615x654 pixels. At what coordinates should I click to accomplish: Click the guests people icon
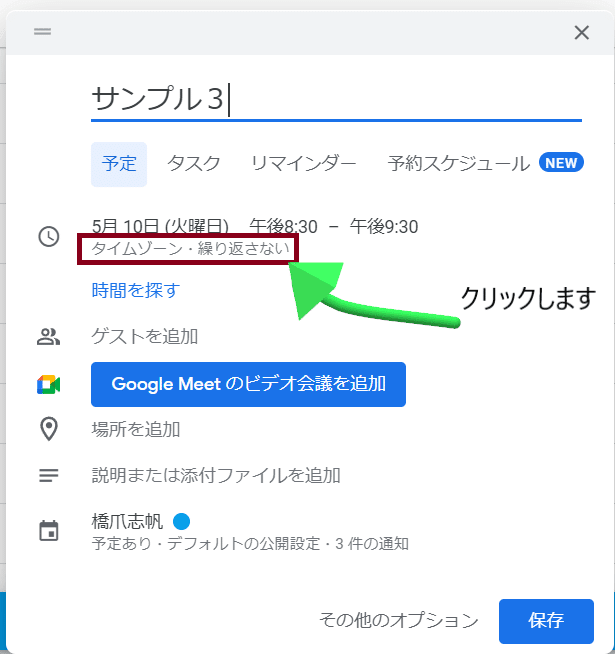tap(48, 337)
